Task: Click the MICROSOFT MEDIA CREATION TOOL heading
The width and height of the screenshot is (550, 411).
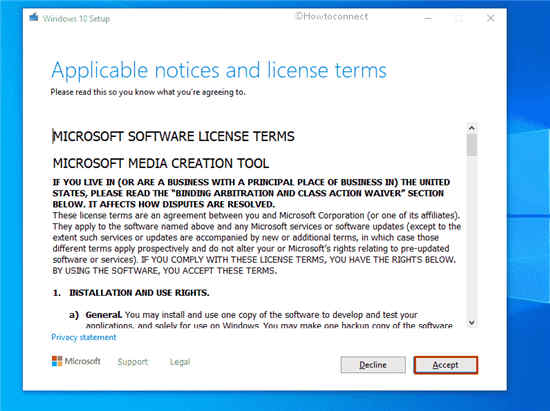Action: pyautogui.click(x=161, y=163)
